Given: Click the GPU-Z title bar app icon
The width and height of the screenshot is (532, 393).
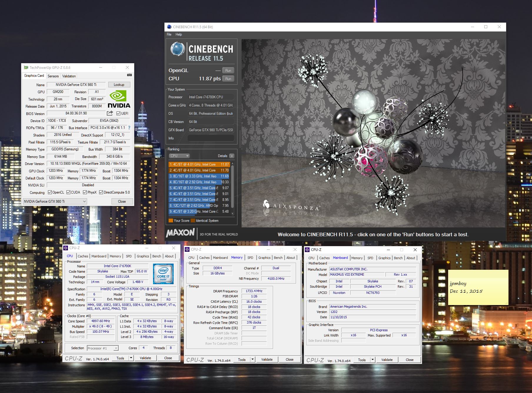Looking at the screenshot, I should tap(26, 67).
